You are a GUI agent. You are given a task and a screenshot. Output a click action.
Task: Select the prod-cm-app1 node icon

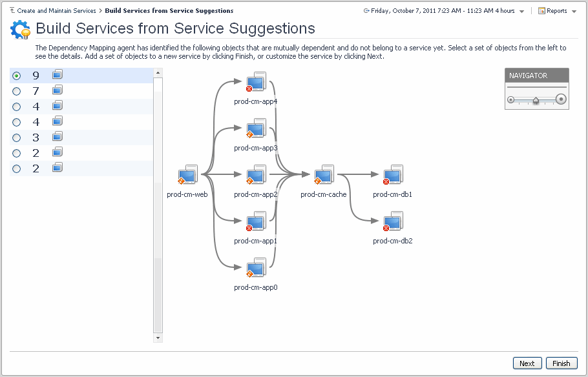click(256, 221)
